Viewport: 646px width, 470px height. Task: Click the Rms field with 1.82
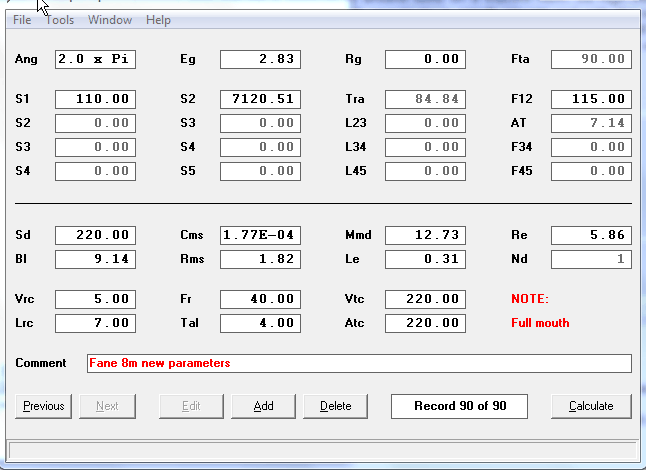pos(260,259)
